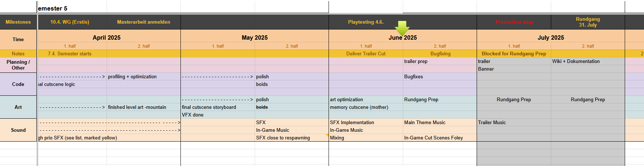The image size is (644, 166).
Task: Click the "Masterarbeit anmelden" milestone cell
Action: click(144, 22)
